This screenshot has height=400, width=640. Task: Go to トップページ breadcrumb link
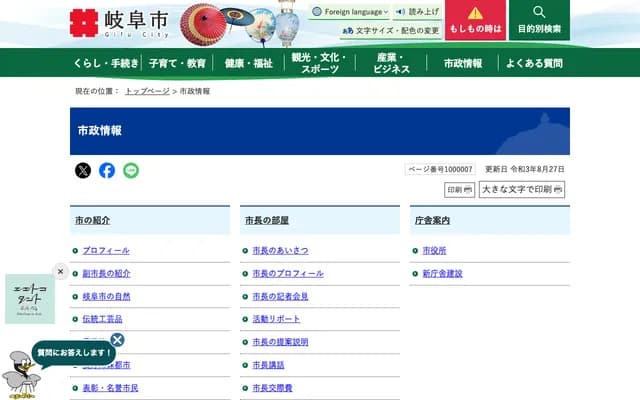pos(147,91)
